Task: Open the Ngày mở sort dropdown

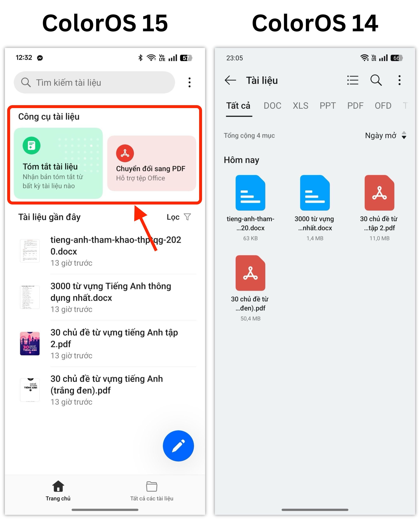Action: point(386,135)
